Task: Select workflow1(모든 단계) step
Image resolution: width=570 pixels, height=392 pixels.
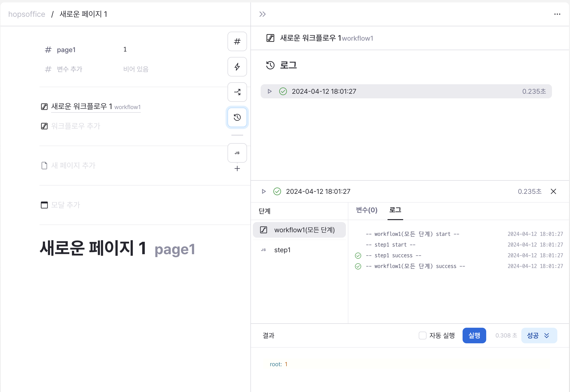Action: pyautogui.click(x=299, y=230)
